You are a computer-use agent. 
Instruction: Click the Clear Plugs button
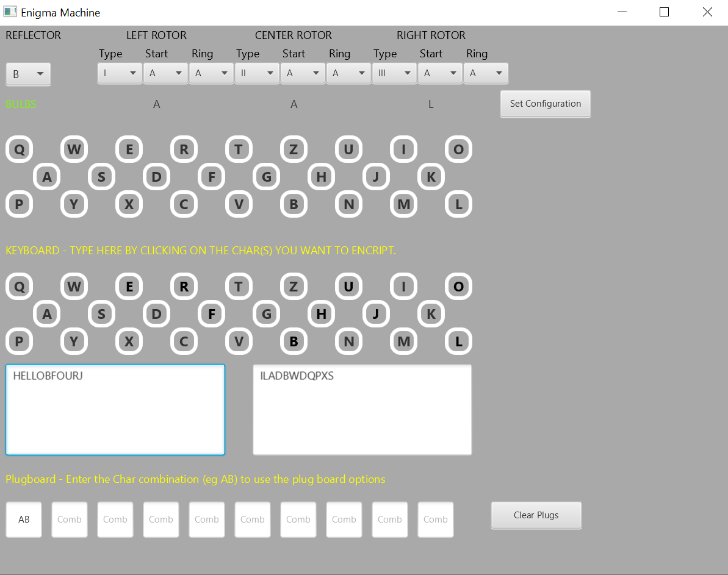(x=536, y=515)
